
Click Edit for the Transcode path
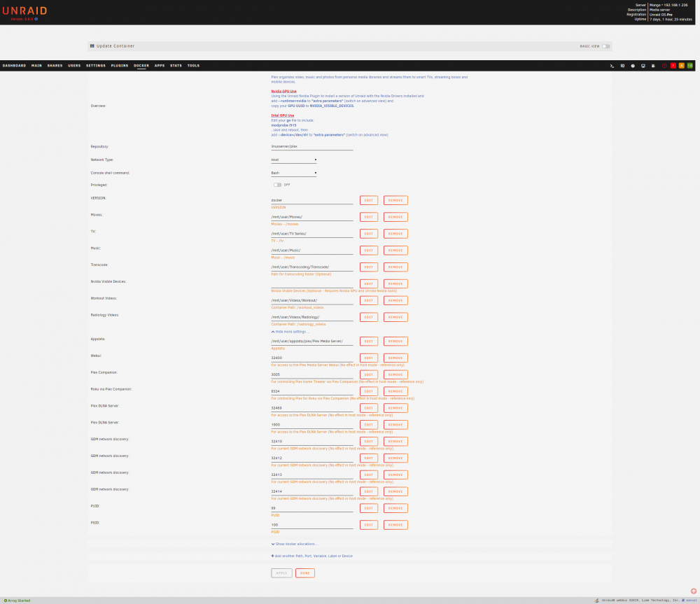tap(369, 267)
